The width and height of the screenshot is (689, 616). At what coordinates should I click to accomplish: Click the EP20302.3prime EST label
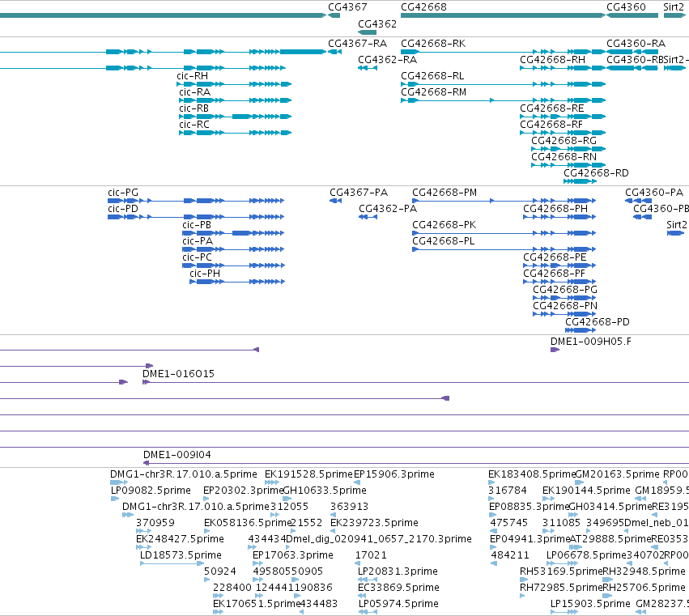[243, 491]
